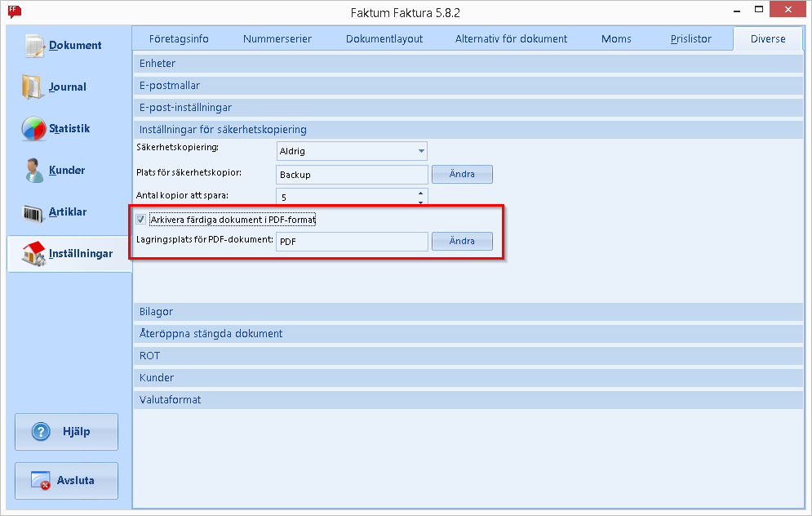Expand the Kunder settings section header

tap(468, 378)
